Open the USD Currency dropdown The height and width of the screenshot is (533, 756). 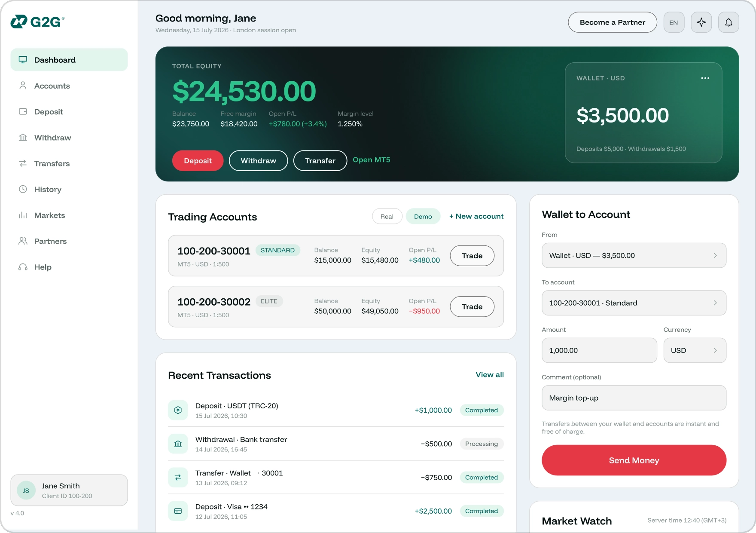[x=695, y=350]
